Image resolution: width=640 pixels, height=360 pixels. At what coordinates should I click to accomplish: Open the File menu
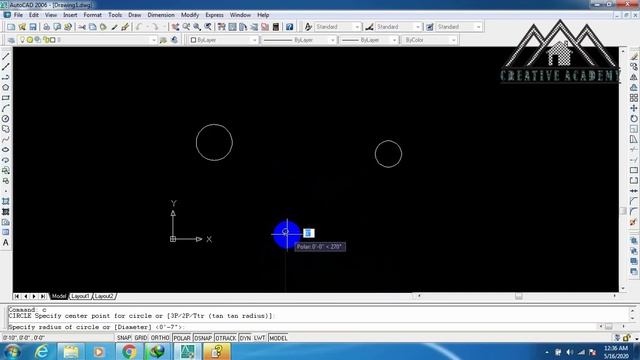pos(18,15)
